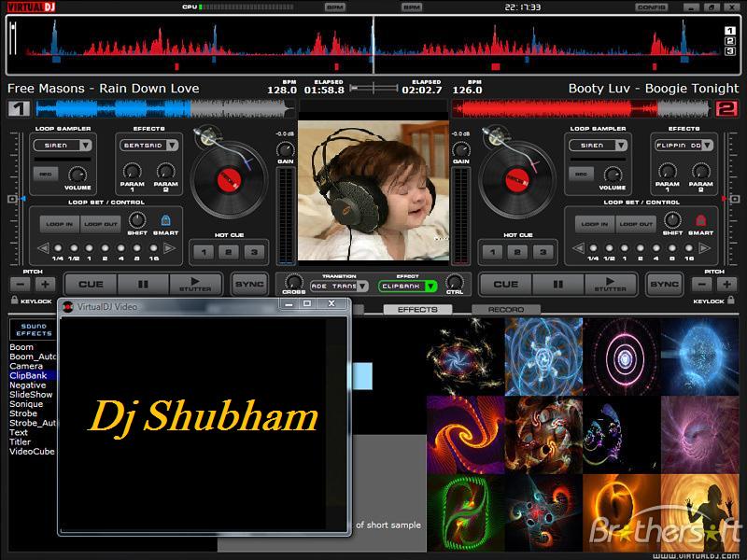The height and width of the screenshot is (560, 747).
Task: Click the Gain knob on deck 1
Action: (286, 148)
